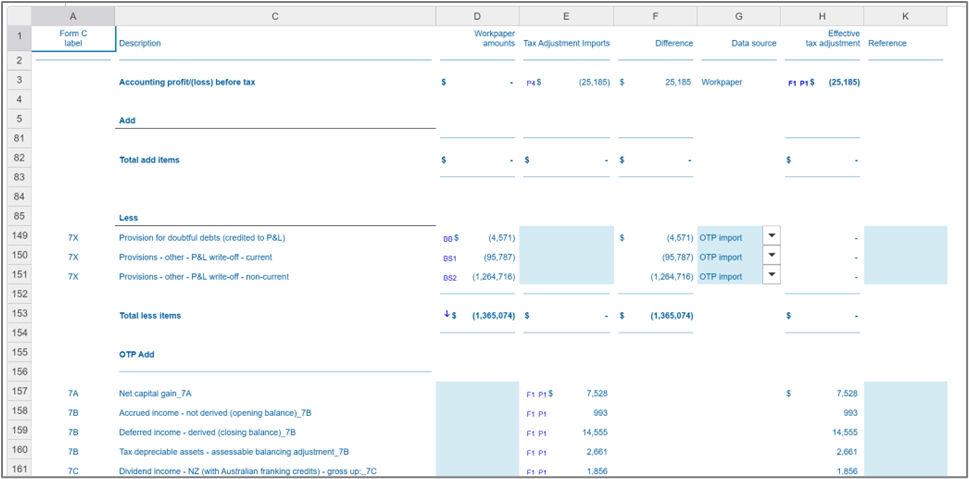This screenshot has height=479, width=969.
Task: Click the BB link in row 149
Action: (x=447, y=238)
